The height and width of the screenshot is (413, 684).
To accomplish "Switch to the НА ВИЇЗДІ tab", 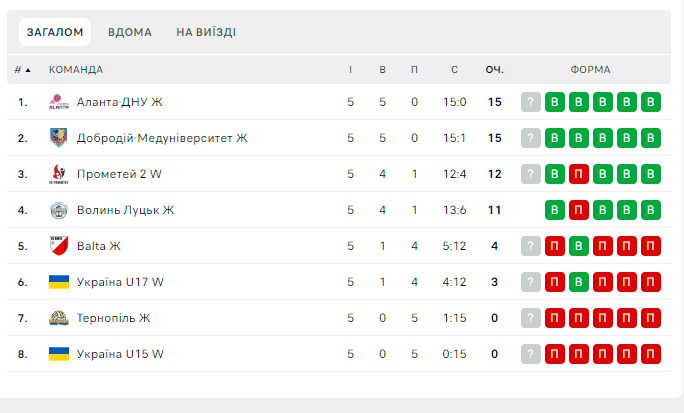I will click(x=206, y=32).
